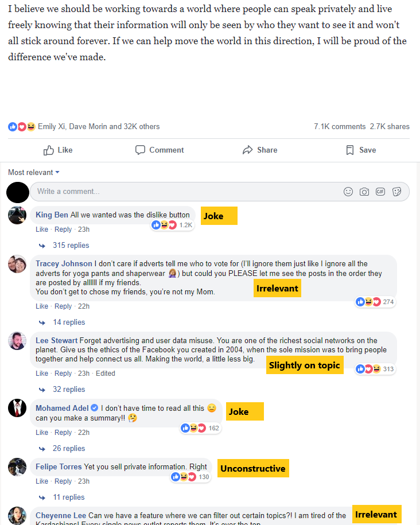Screen dimensions: 420x525
Task: View reactions on King Ben's comment
Action: [x=172, y=225]
